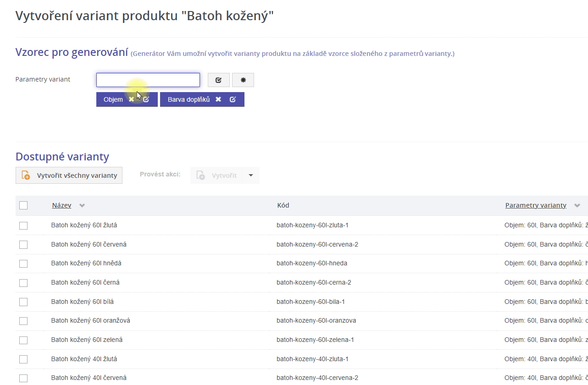Sort by Název using its arrow icon
Screen dimensions: 588x385
(82, 206)
